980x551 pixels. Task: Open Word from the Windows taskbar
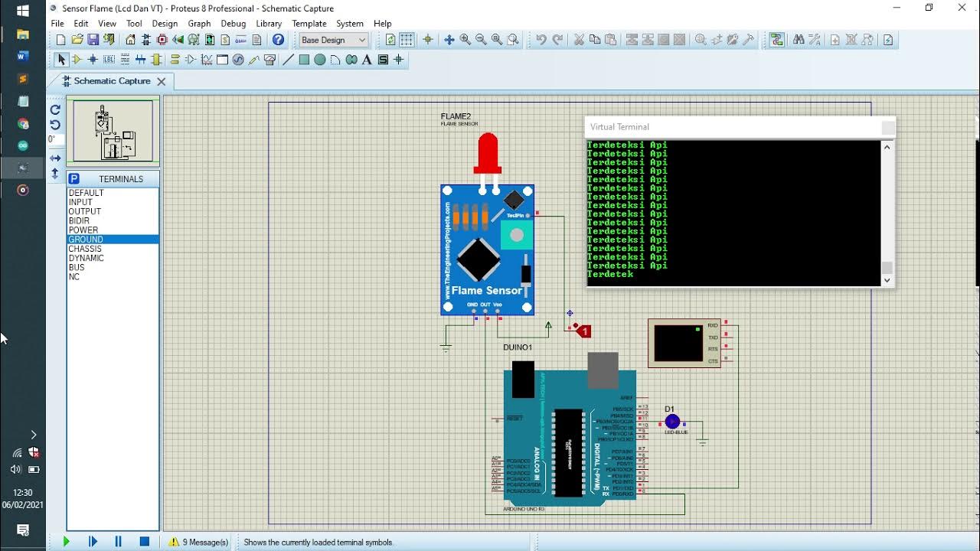(x=22, y=57)
